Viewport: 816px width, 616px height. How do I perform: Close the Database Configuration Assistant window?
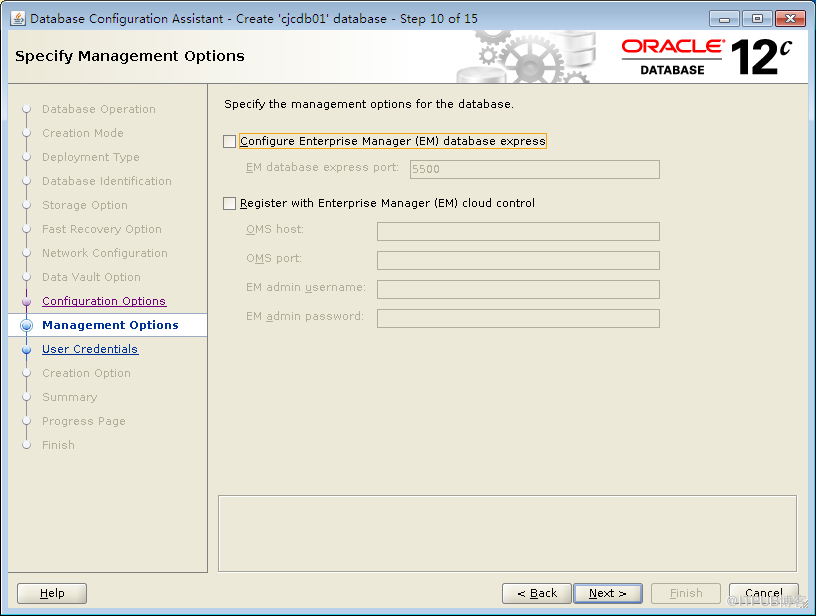790,19
